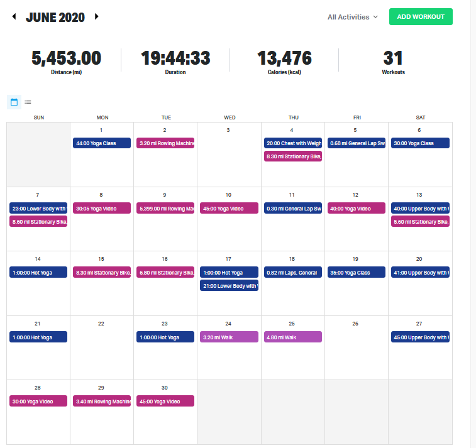Open the 20:00 Chest with Weights workout

pyautogui.click(x=292, y=143)
